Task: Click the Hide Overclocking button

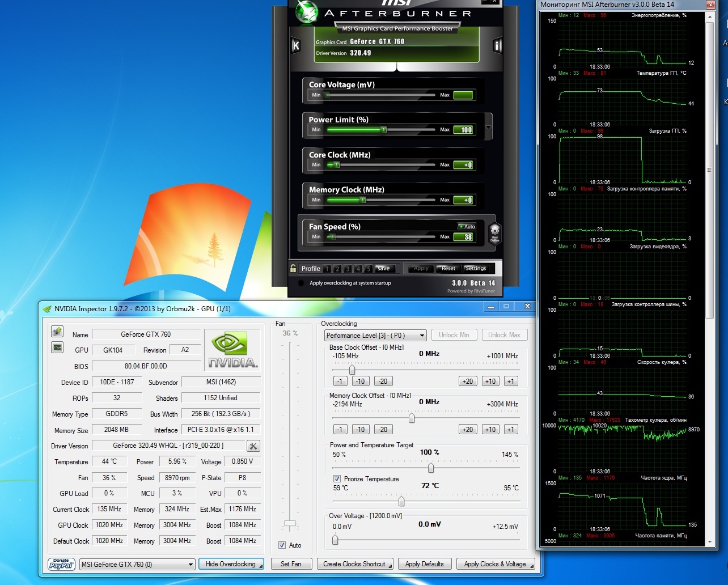Action: coord(231,564)
